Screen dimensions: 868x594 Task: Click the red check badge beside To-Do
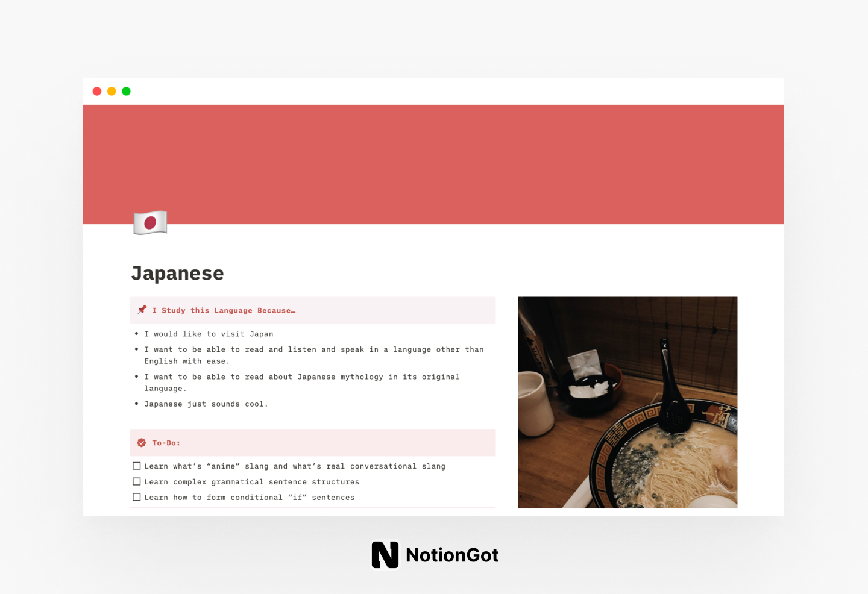pos(142,443)
